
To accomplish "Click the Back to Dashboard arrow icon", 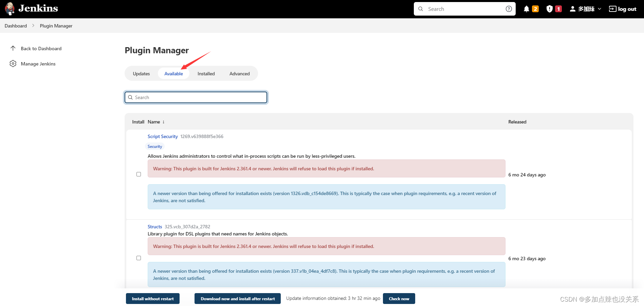I will 13,48.
